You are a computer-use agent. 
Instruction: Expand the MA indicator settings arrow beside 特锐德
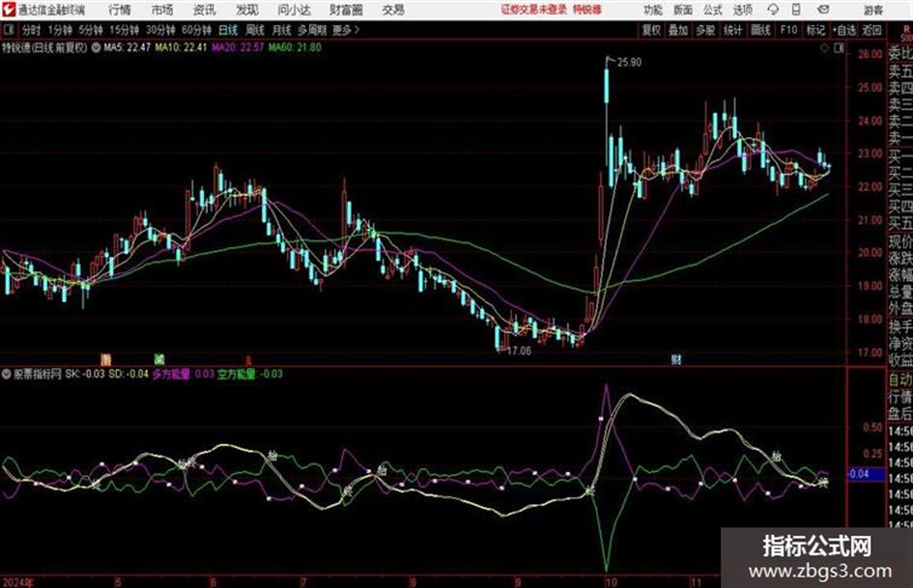96,47
